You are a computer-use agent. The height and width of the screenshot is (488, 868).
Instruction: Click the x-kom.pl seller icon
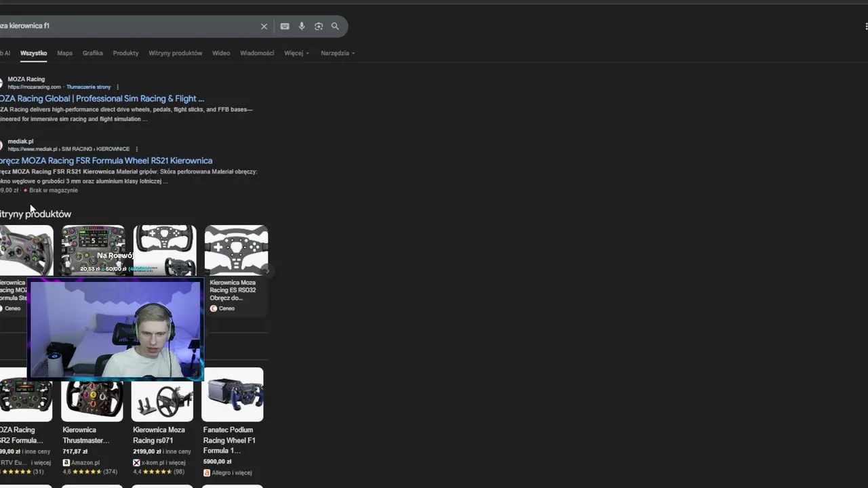(x=136, y=462)
